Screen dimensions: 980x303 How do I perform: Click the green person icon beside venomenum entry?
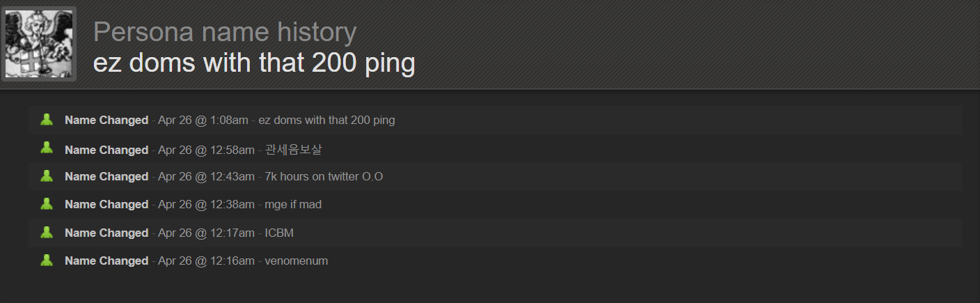point(47,260)
